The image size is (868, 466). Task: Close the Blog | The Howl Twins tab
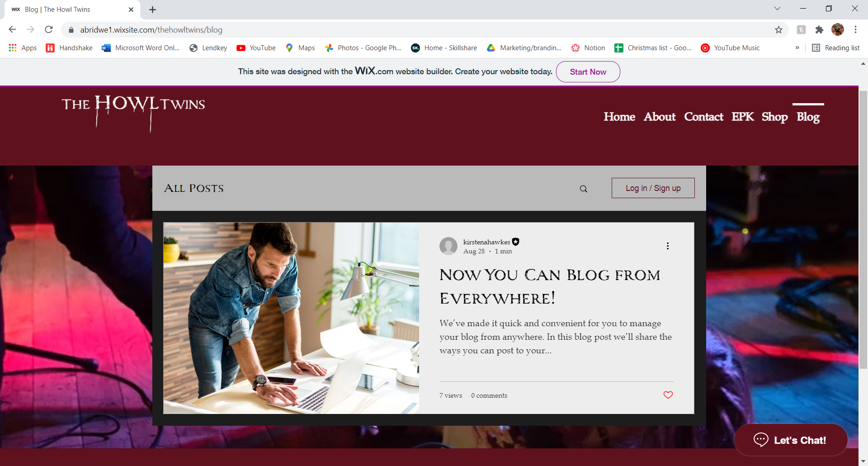131,10
